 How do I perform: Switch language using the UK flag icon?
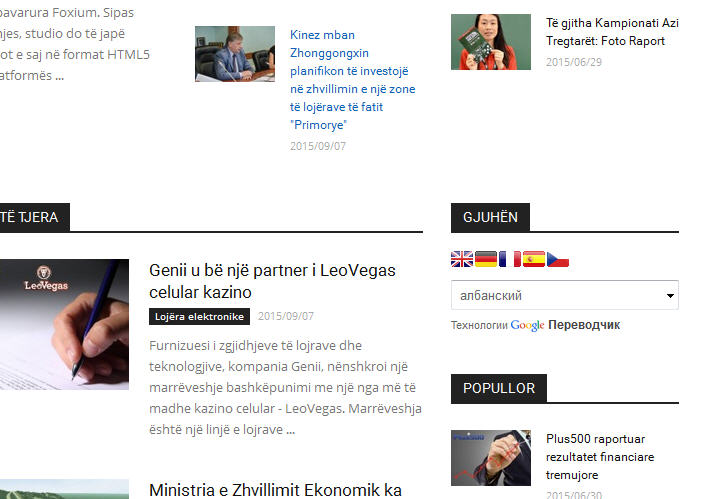(x=462, y=259)
